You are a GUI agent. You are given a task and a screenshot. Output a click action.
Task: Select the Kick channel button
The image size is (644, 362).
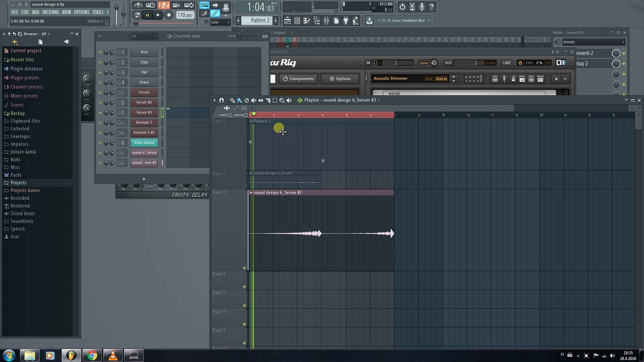(x=144, y=52)
